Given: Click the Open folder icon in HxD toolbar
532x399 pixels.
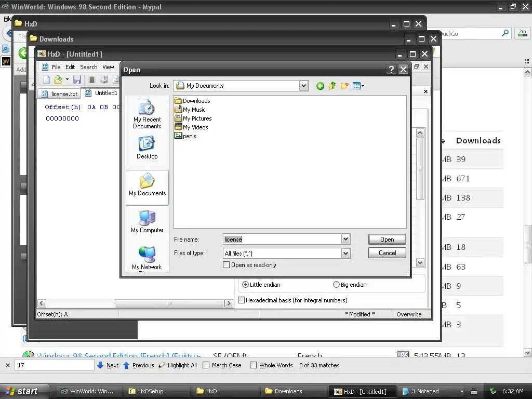Looking at the screenshot, I should pos(58,79).
